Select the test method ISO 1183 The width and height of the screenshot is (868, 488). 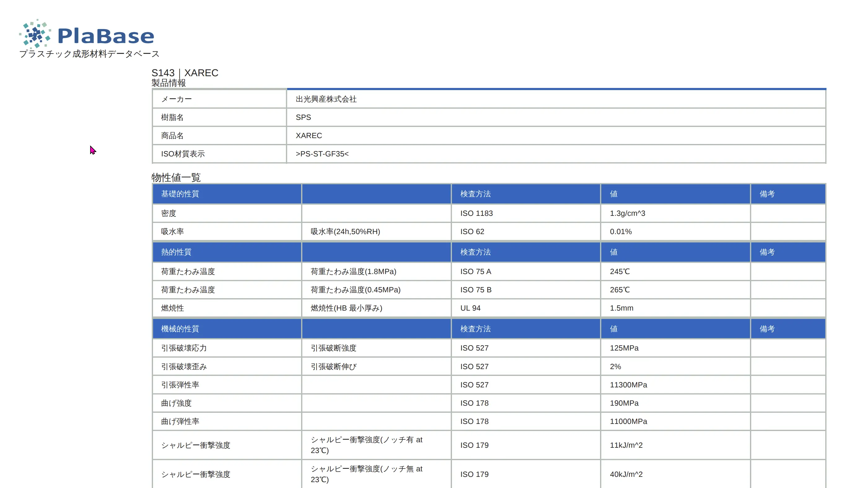pyautogui.click(x=476, y=213)
